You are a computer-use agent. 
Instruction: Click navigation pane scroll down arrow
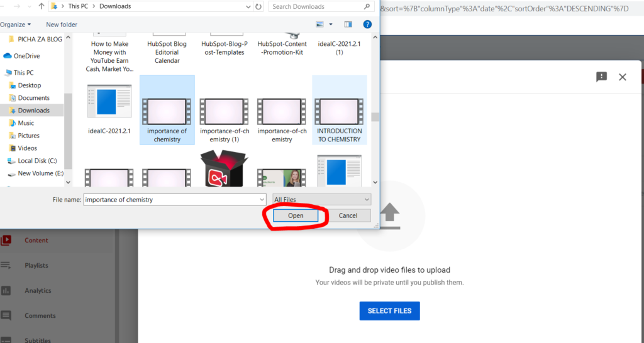click(68, 182)
